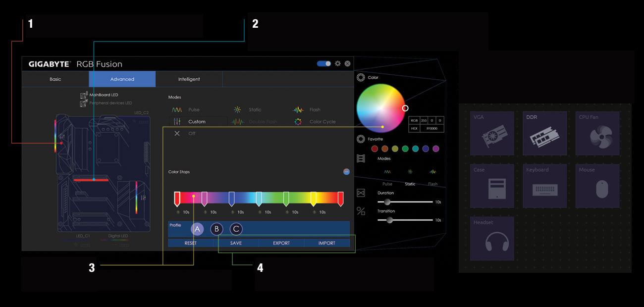
Task: Pick the purple favorite swatch
Action: pyautogui.click(x=436, y=149)
